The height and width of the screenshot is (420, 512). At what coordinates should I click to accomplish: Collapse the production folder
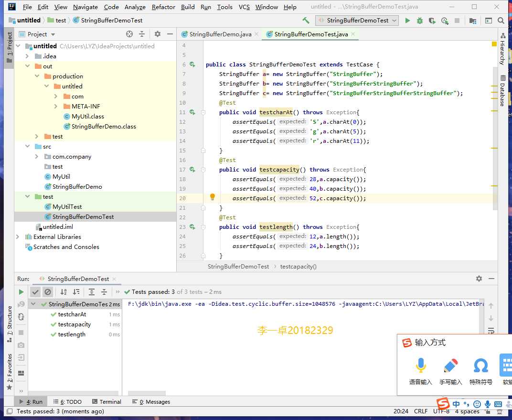tap(37, 76)
